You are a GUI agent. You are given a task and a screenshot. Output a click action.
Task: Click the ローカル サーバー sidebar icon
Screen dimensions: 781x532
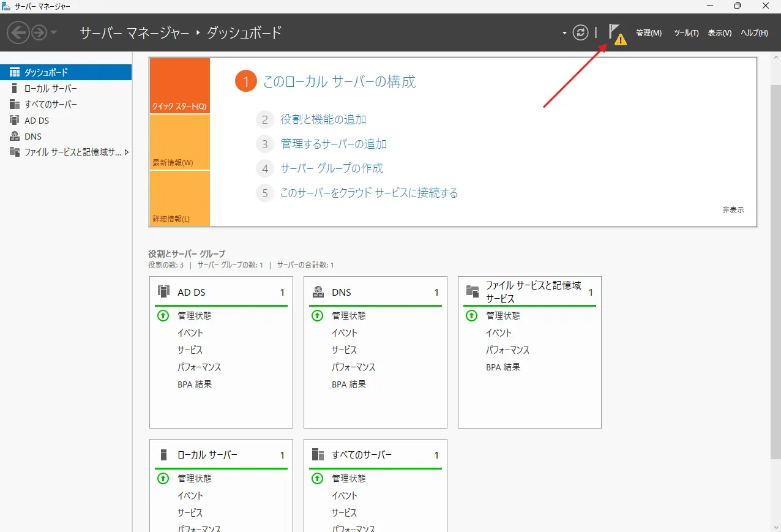point(15,88)
